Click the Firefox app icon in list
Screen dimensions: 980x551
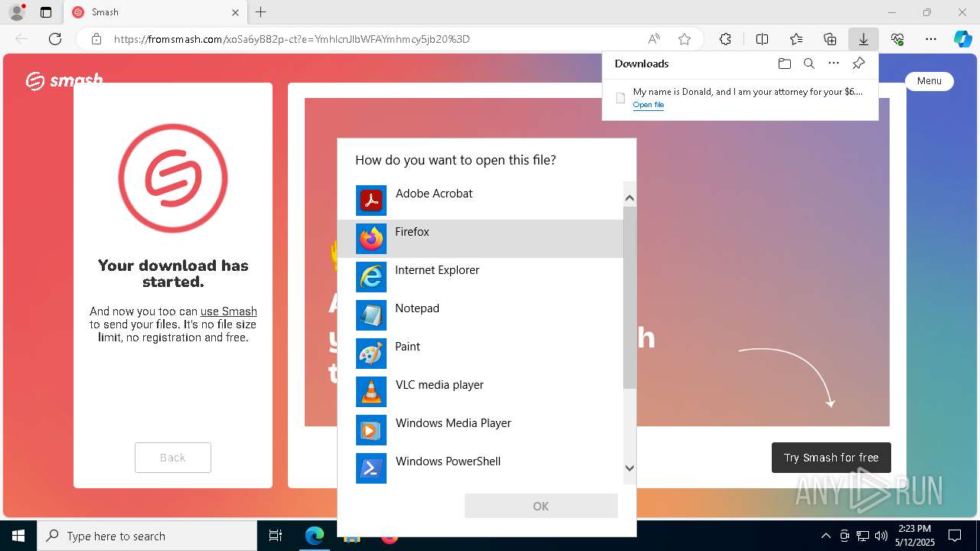click(371, 239)
